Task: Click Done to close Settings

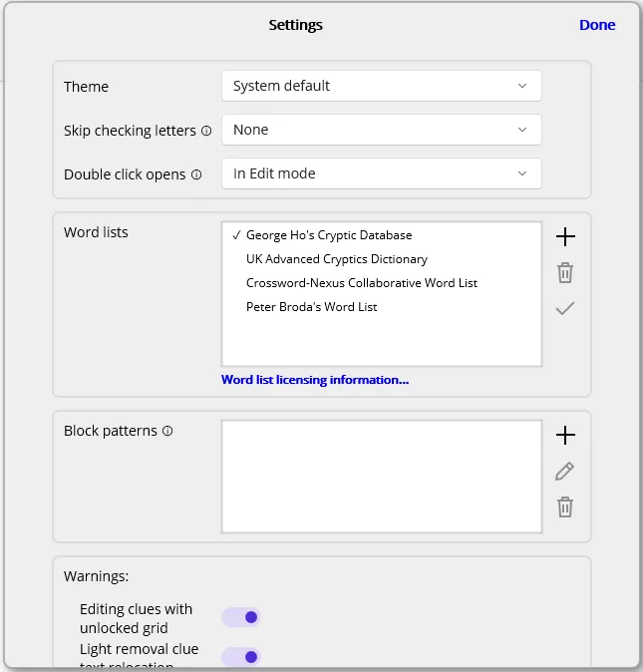Action: (597, 25)
